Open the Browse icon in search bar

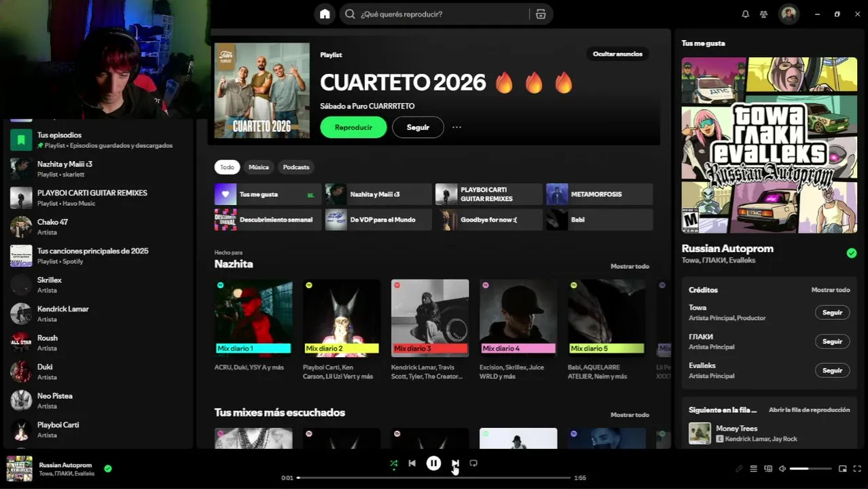(541, 14)
